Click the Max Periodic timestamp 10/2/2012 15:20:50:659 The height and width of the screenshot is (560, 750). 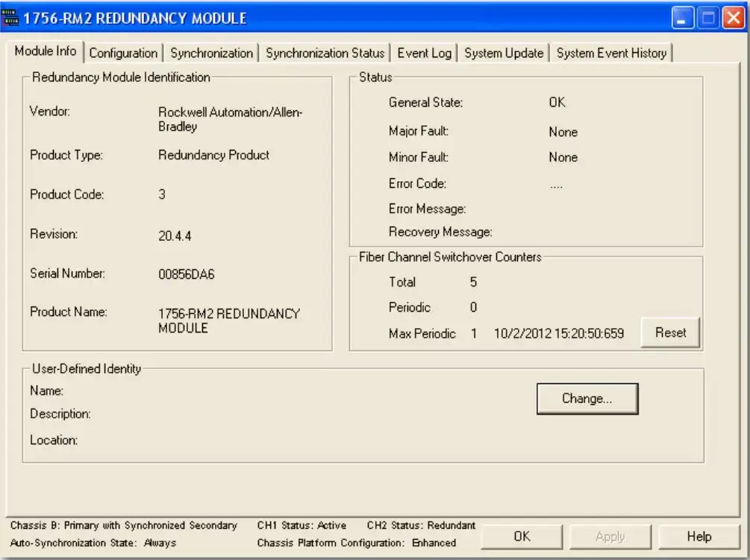[559, 333]
